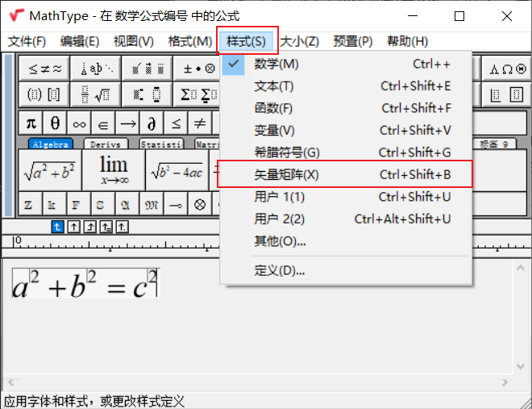The height and width of the screenshot is (409, 532).
Task: Insert the element-of symbol
Action: 103,123
